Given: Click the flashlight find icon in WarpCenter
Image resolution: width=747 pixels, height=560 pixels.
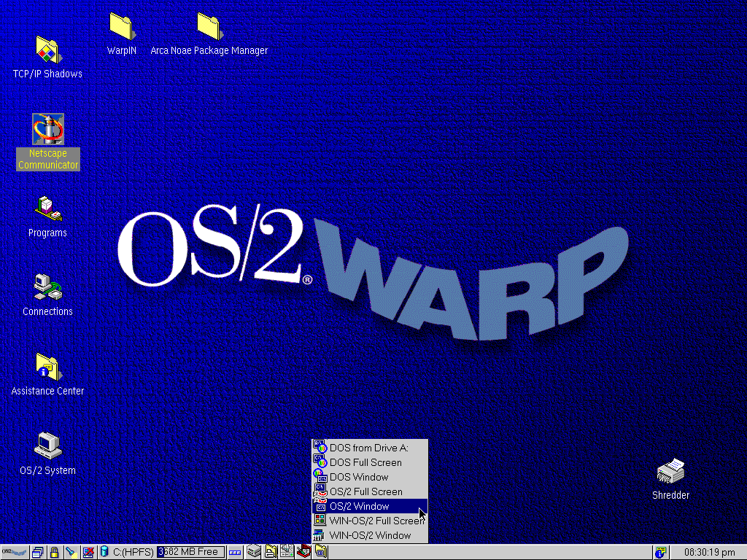Looking at the screenshot, I should pos(71,553).
